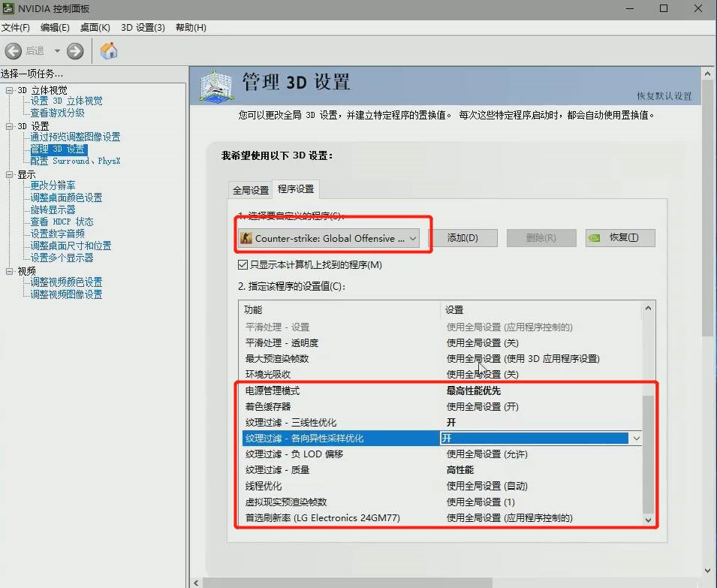The width and height of the screenshot is (717, 588).
Task: Click main panel scroll-down arrow
Action: click(x=707, y=571)
